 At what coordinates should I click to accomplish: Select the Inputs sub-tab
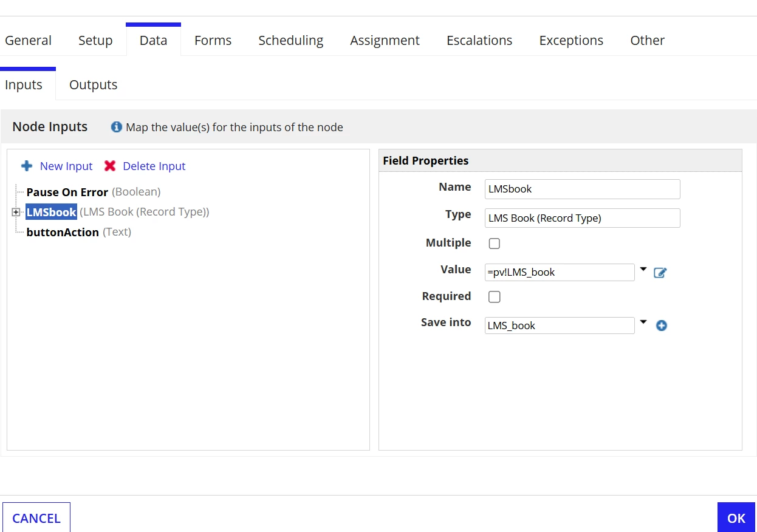tap(24, 84)
